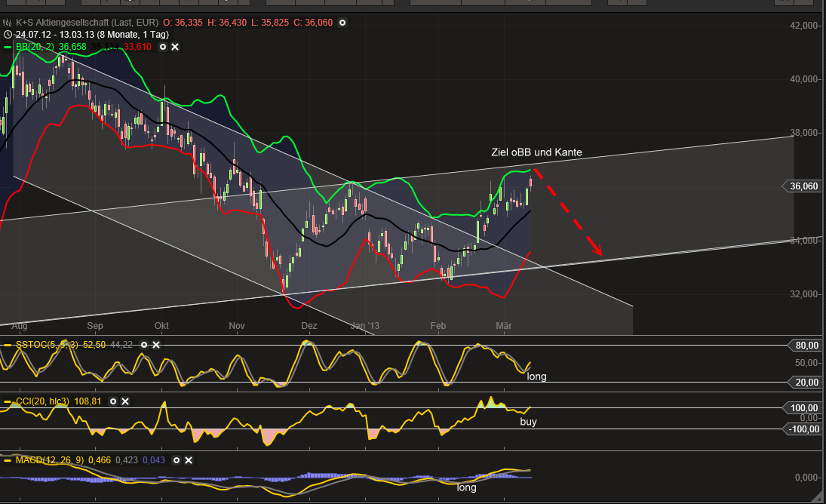Click the 80,00 level marker on SSTOC axis

[806, 346]
